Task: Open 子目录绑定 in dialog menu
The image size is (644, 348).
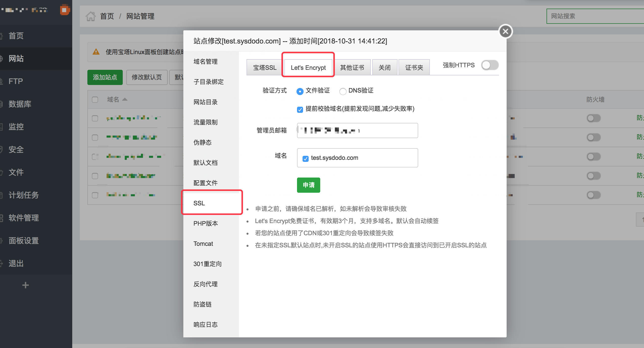Action: [211, 82]
